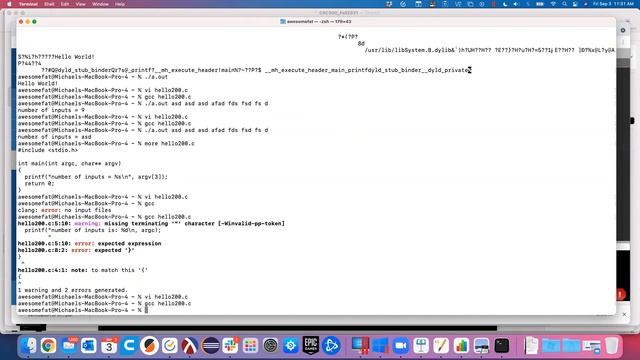Open the first blue folder in dock
Image resolution: width=640 pixels, height=360 pixels.
tap(551, 346)
